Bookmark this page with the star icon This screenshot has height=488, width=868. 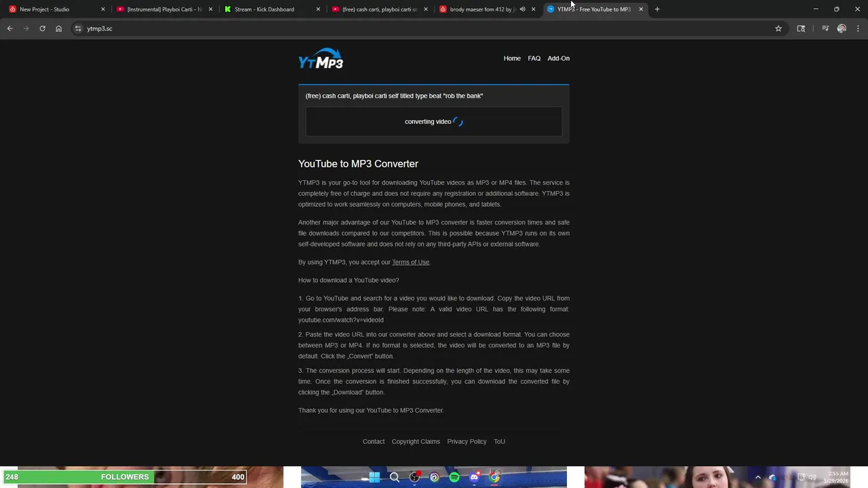click(x=778, y=28)
